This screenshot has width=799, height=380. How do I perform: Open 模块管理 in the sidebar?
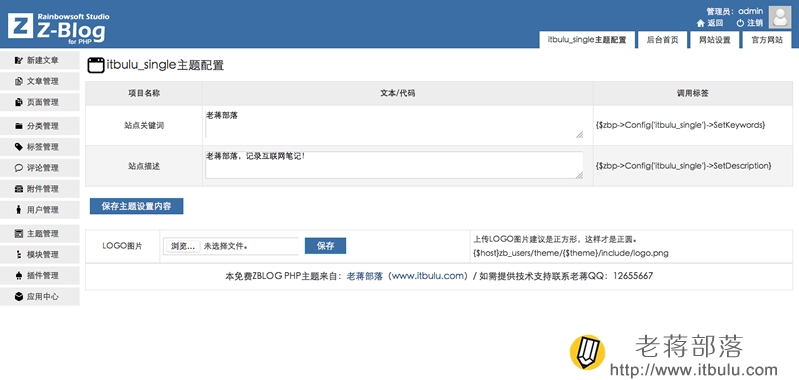(x=40, y=254)
